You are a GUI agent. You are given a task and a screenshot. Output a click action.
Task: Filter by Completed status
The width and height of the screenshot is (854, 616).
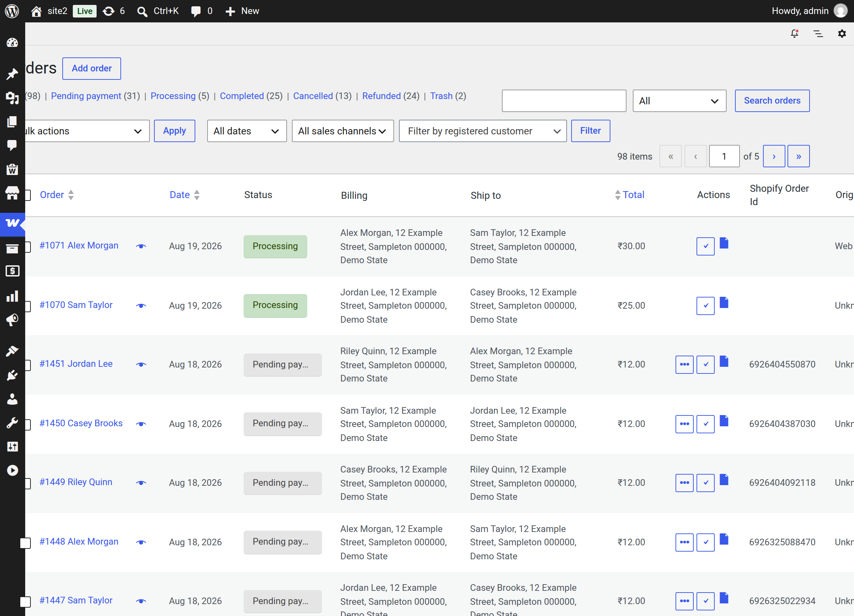[242, 96]
